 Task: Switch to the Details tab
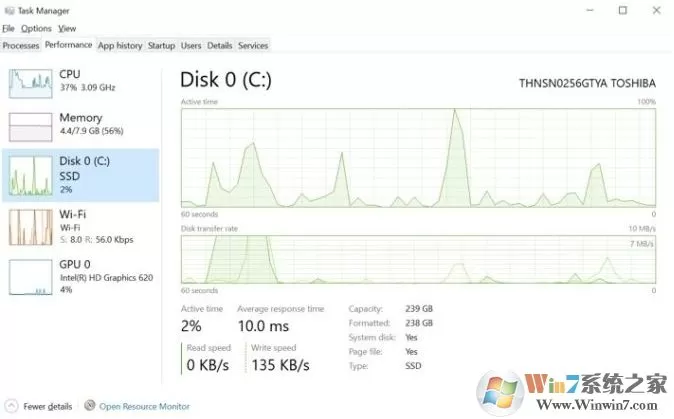point(220,45)
